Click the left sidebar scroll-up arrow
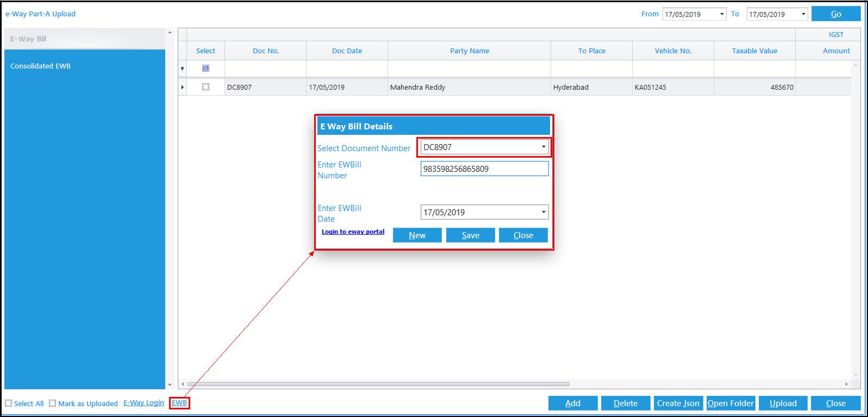Image resolution: width=868 pixels, height=417 pixels. pyautogui.click(x=170, y=33)
